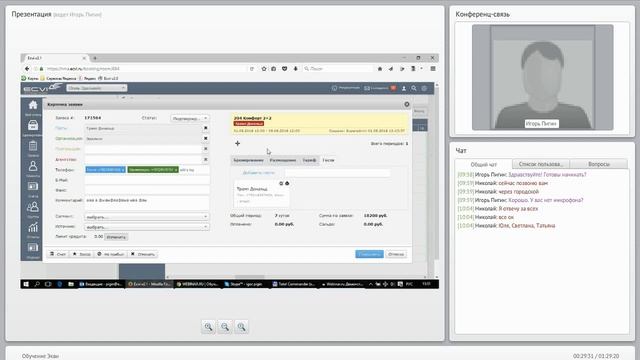Viewport: 640px width, 360px height.
Task: Open the home icon in Ecvi sidebar
Action: pyautogui.click(x=33, y=105)
